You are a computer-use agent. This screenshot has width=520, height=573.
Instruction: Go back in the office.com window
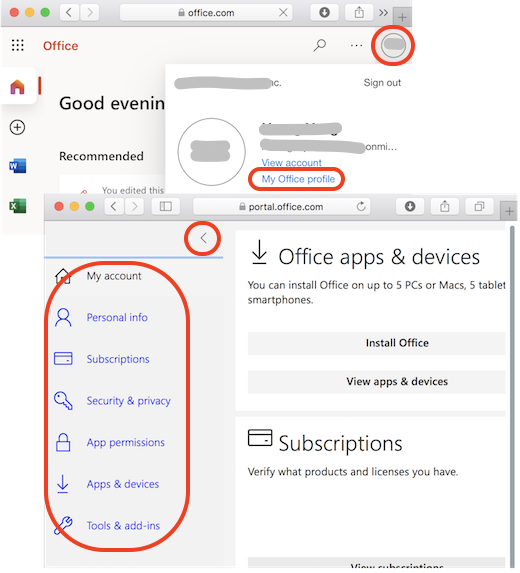[x=69, y=13]
